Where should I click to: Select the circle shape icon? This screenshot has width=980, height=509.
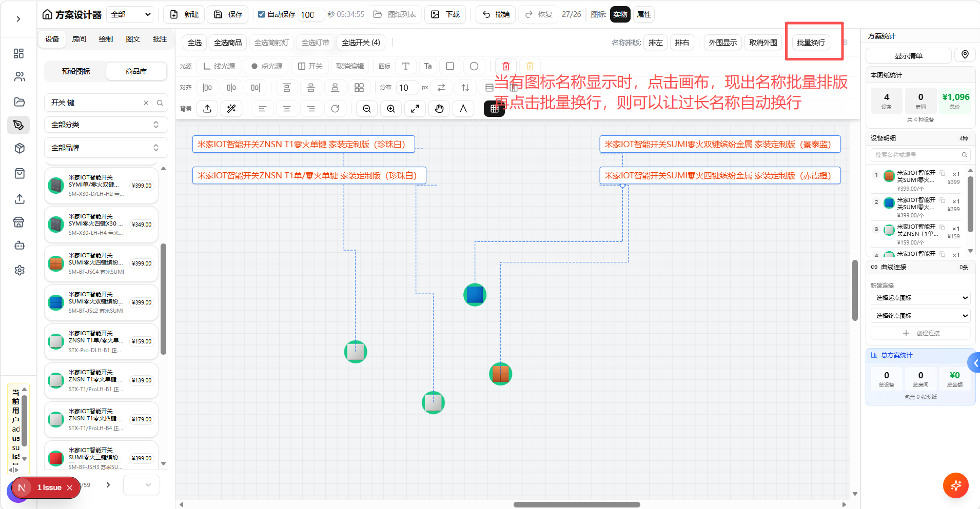474,66
